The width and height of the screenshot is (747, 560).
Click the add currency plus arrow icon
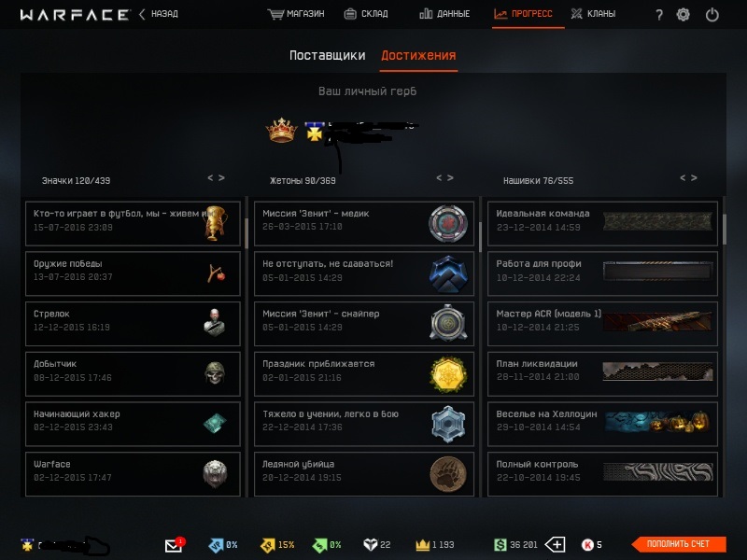point(555,544)
